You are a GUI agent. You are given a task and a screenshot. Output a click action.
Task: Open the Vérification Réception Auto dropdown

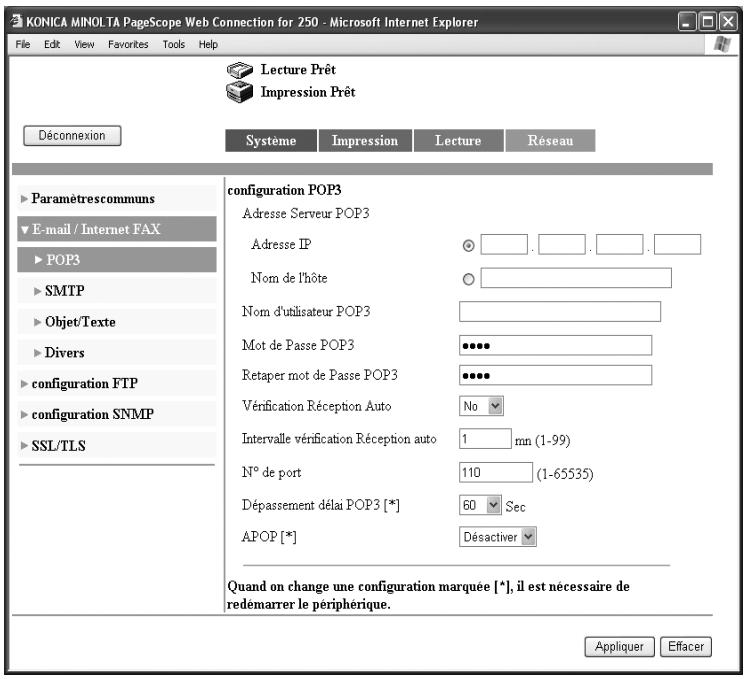(x=481, y=406)
